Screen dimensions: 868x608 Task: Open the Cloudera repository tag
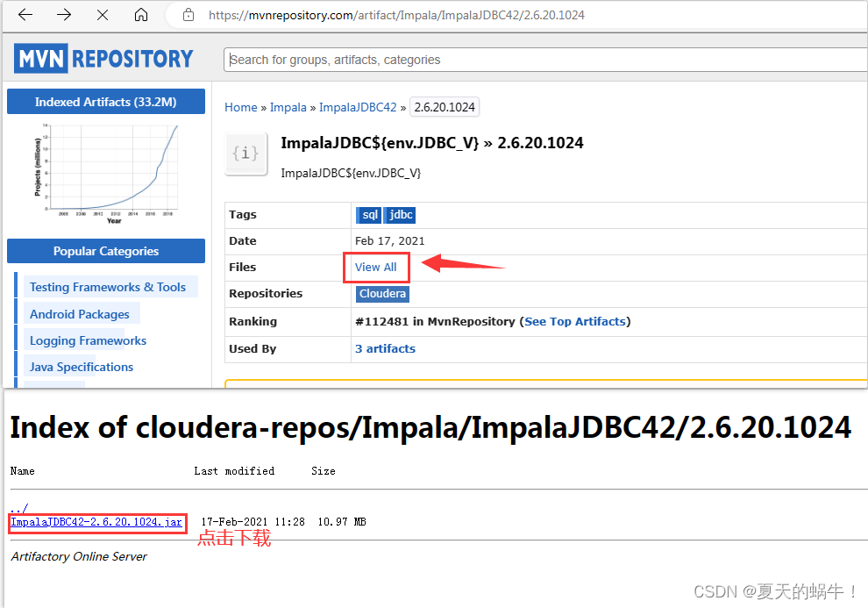click(x=382, y=294)
